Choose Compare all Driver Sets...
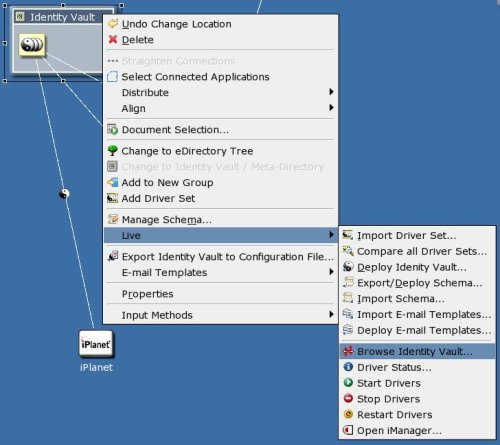The width and height of the screenshot is (500, 445). 417,251
